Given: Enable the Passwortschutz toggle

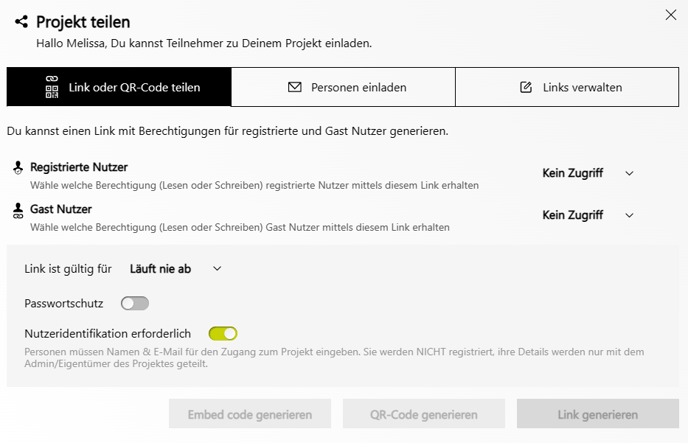Looking at the screenshot, I should (135, 304).
